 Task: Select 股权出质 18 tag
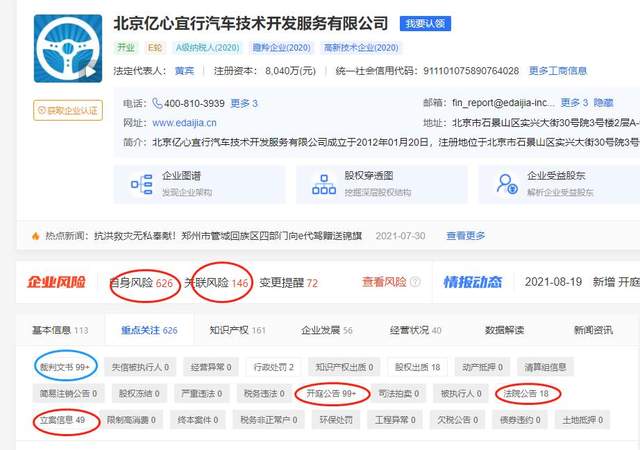[417, 367]
